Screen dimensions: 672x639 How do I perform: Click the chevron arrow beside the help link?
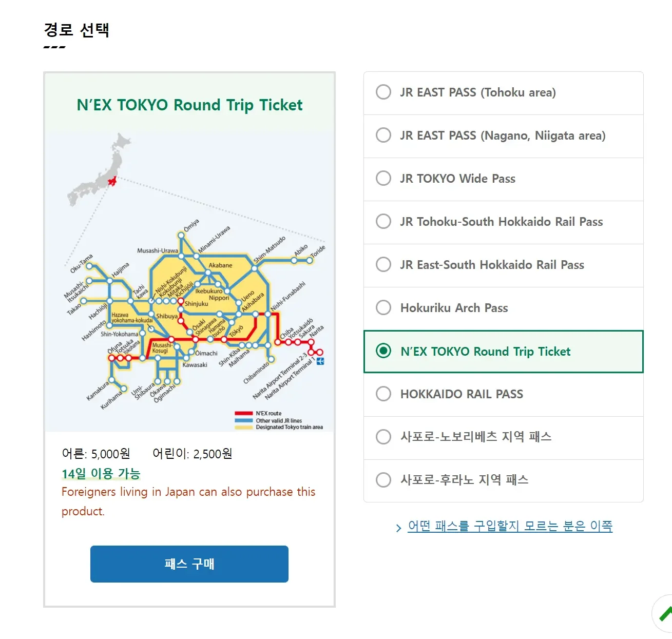[x=398, y=528]
